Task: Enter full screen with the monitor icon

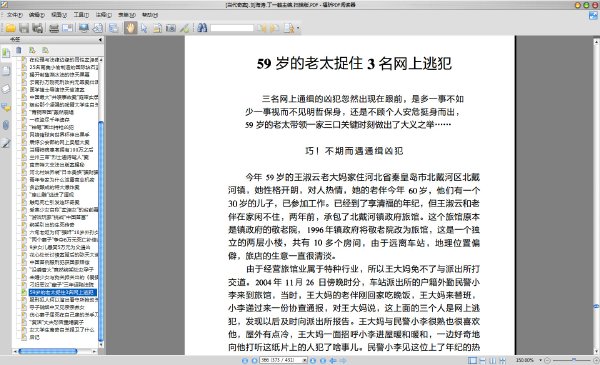Action: coord(84,28)
